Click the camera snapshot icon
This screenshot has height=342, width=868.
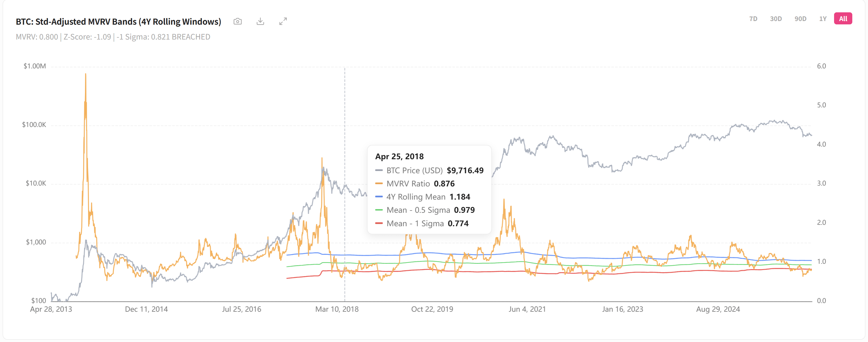tap(237, 22)
